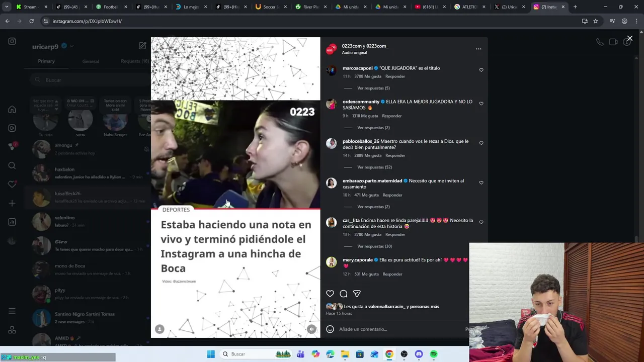Open Chrome media controls icon
644x362 pixels.
pos(612,21)
